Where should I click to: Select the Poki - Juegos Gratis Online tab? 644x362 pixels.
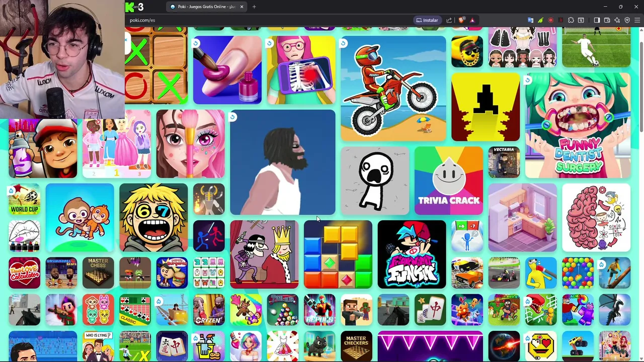tap(207, 7)
